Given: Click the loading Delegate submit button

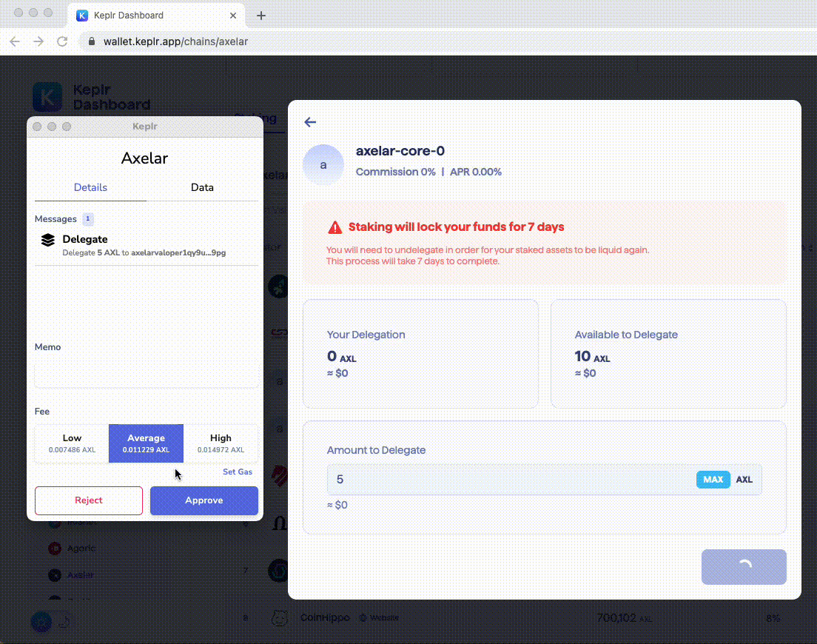Looking at the screenshot, I should 744,566.
